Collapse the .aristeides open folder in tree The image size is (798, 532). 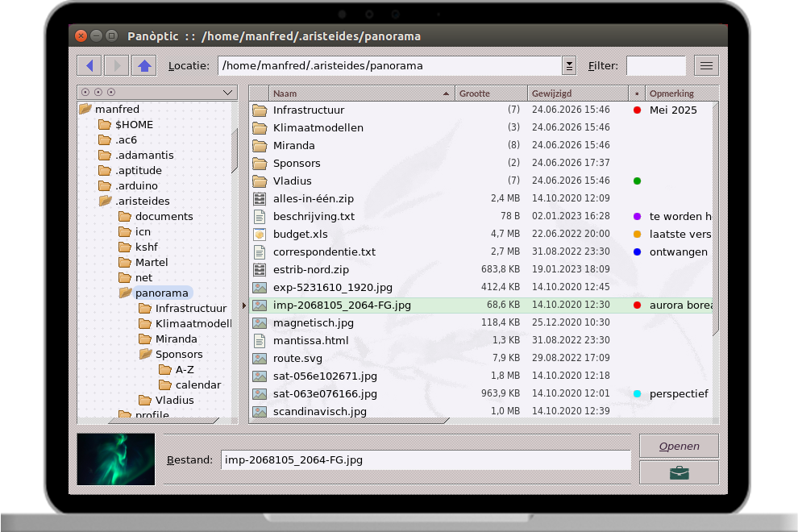click(x=106, y=201)
